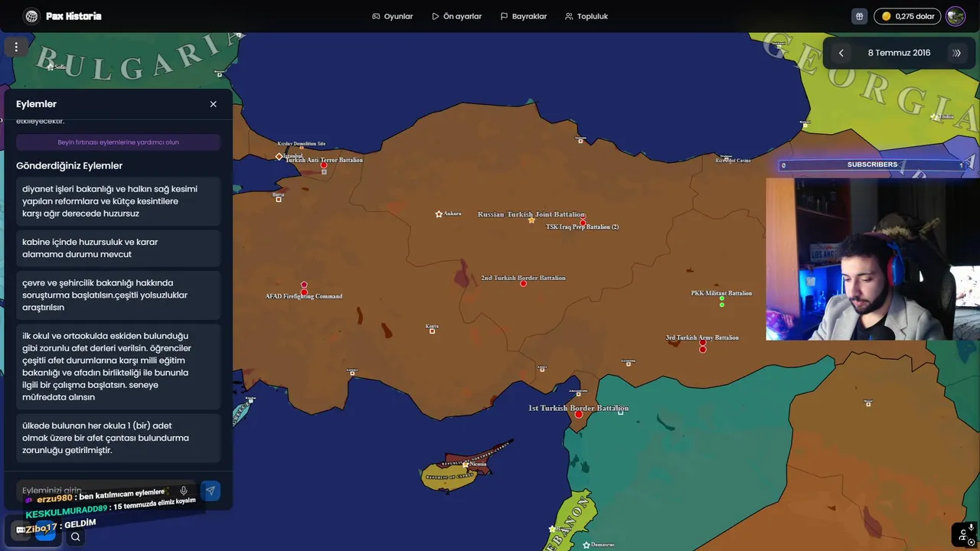Go to the previous date with left chevron
980x551 pixels.
(x=841, y=53)
